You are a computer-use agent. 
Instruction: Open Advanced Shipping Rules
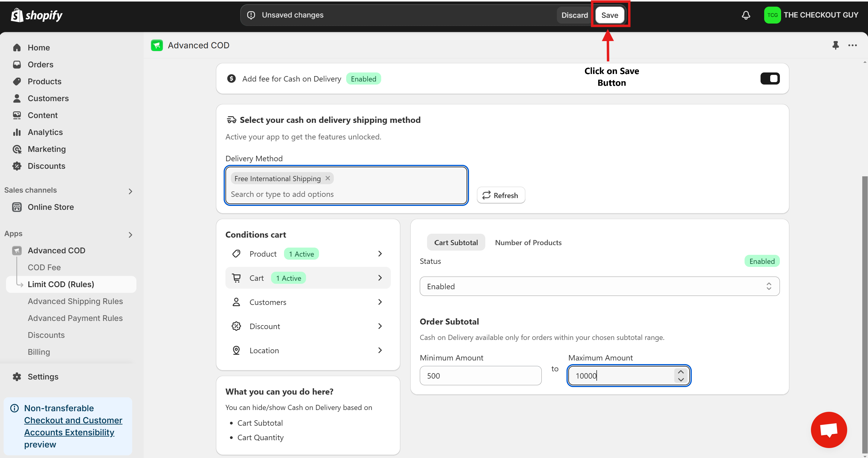[x=75, y=301]
